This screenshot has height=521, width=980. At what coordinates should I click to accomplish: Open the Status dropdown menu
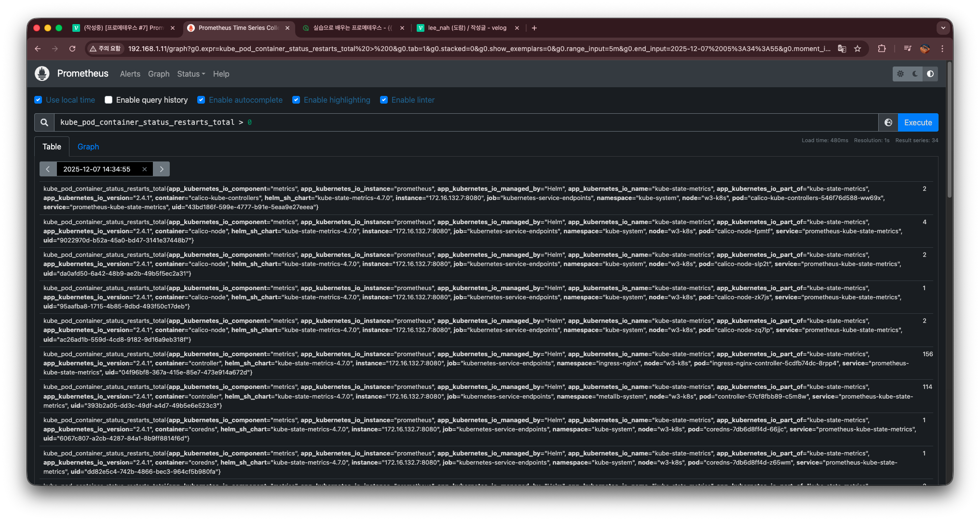click(x=191, y=74)
